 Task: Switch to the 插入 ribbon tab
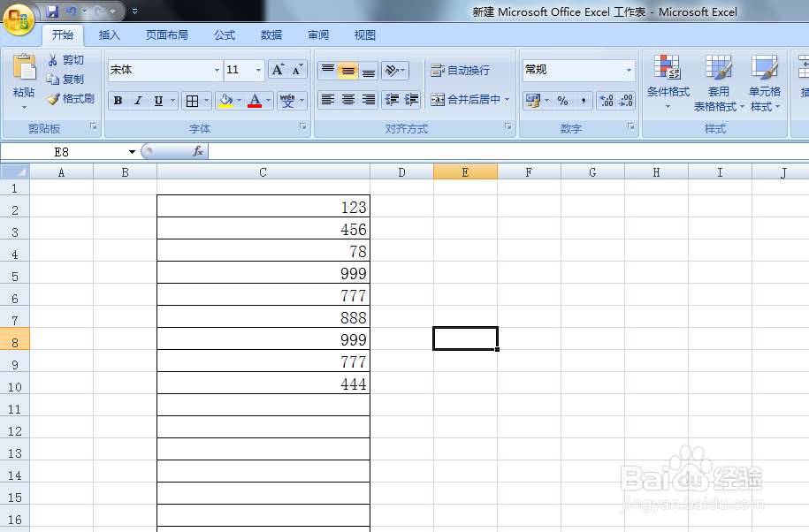coord(108,35)
